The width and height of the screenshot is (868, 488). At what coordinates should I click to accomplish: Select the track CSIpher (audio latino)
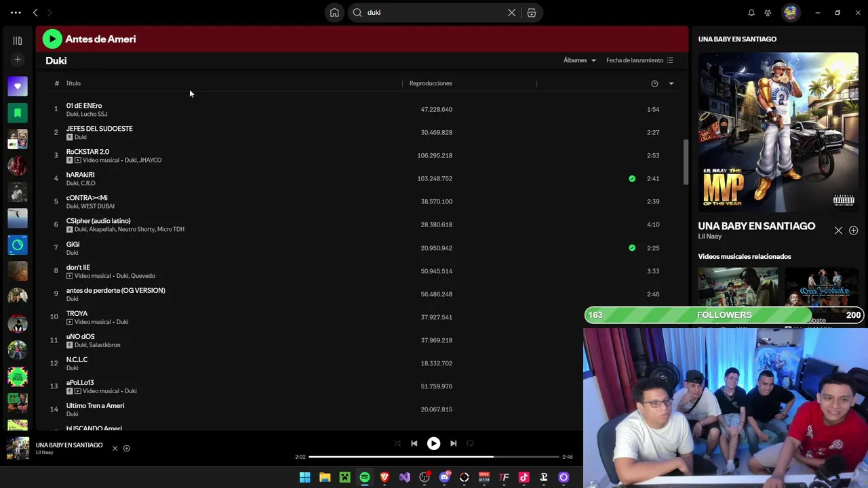pyautogui.click(x=98, y=221)
